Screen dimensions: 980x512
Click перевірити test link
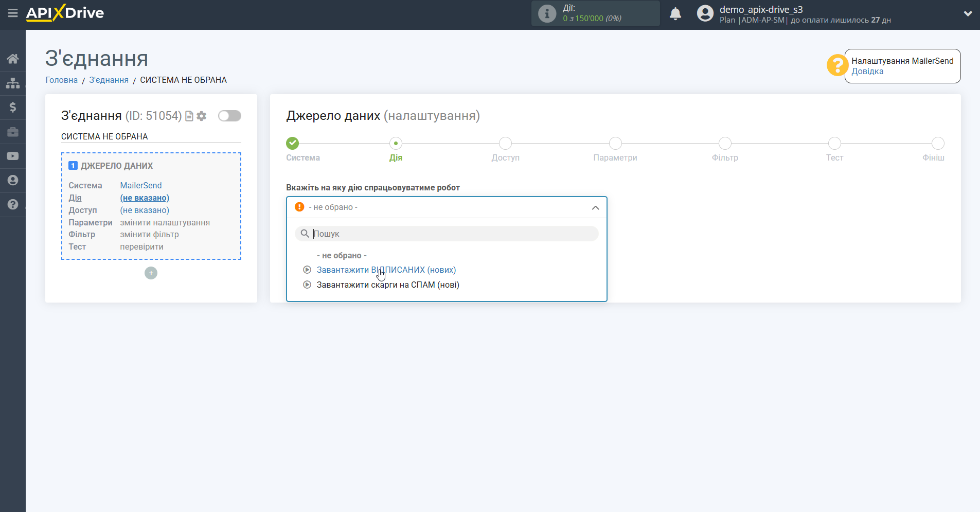click(142, 246)
